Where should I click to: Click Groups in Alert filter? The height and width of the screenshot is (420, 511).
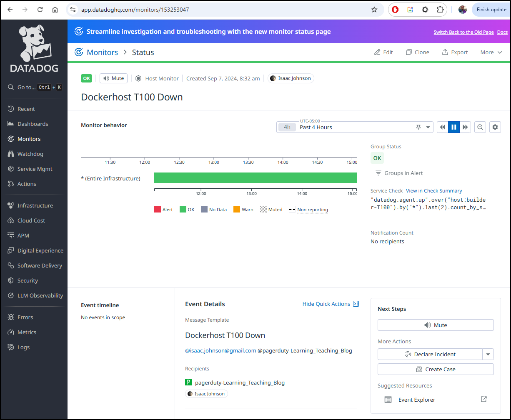pyautogui.click(x=399, y=173)
